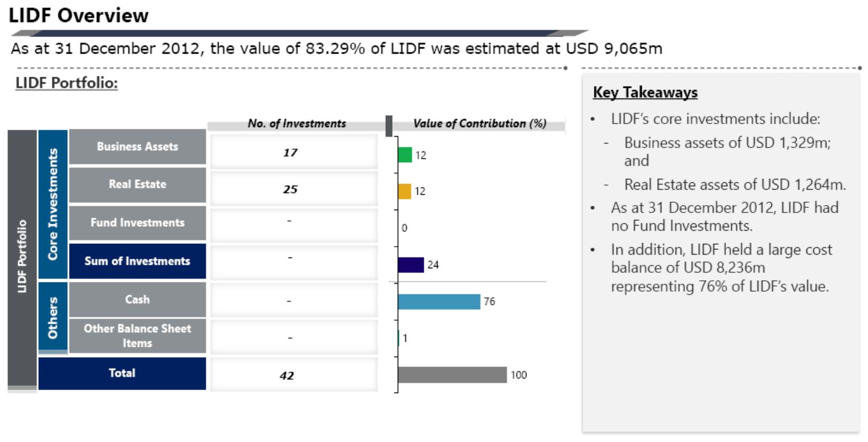Image resolution: width=868 pixels, height=442 pixels.
Task: Select the Value of Contribution (%) header
Action: click(x=479, y=124)
